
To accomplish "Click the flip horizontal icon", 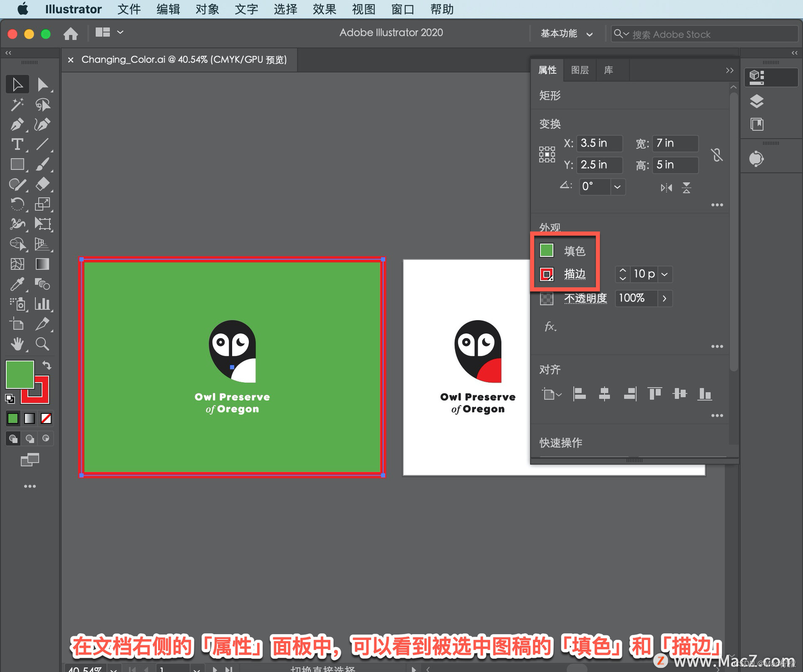I will 666,187.
